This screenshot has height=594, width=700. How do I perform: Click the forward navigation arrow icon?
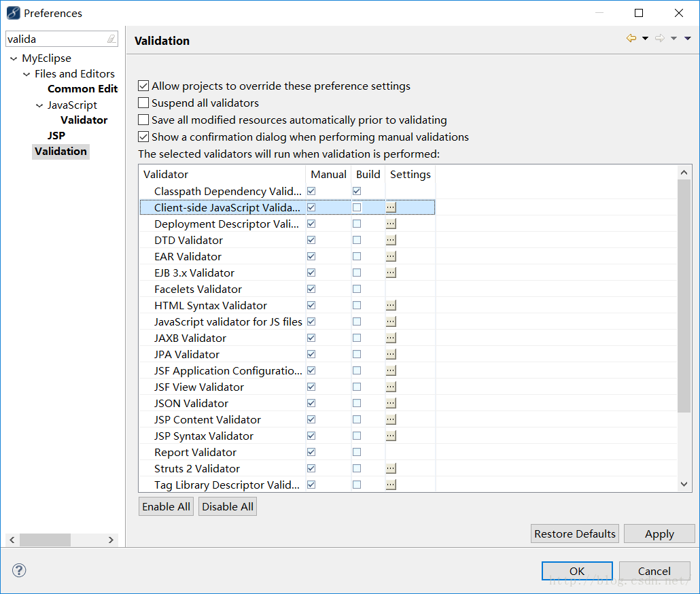click(660, 38)
